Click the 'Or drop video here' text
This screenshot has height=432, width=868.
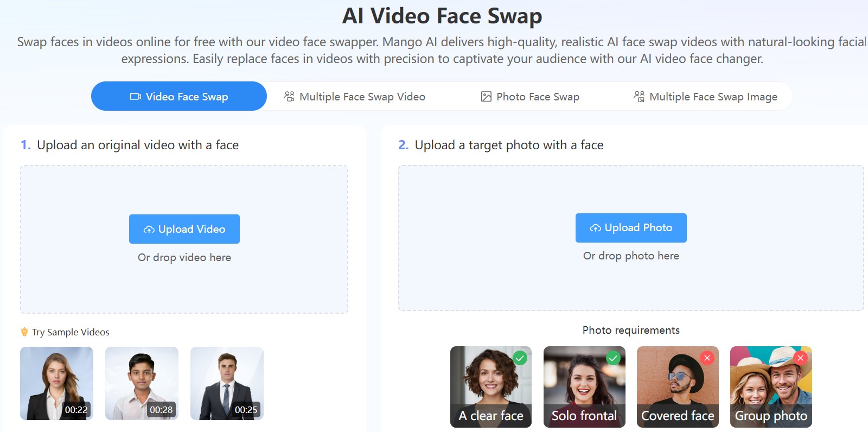pyautogui.click(x=184, y=257)
